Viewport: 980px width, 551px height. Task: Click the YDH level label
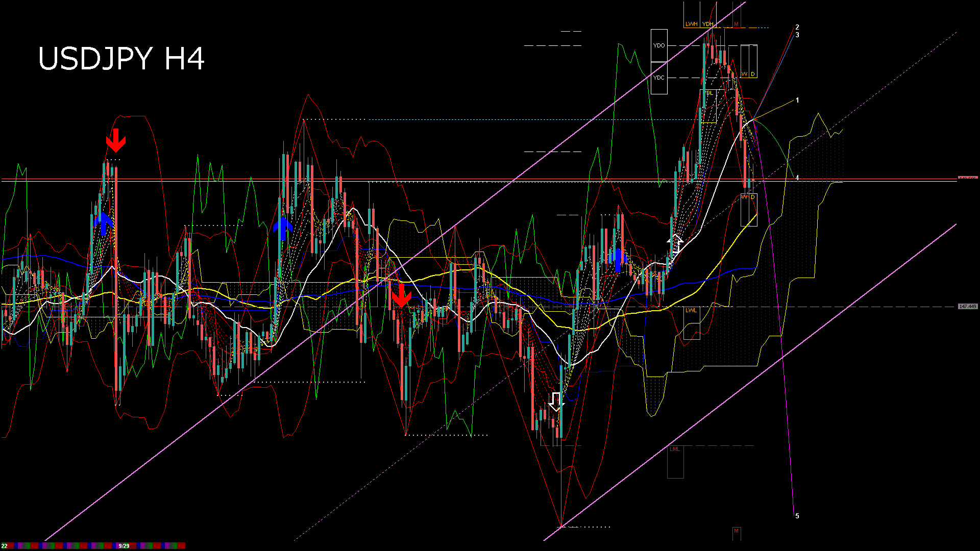pyautogui.click(x=707, y=24)
